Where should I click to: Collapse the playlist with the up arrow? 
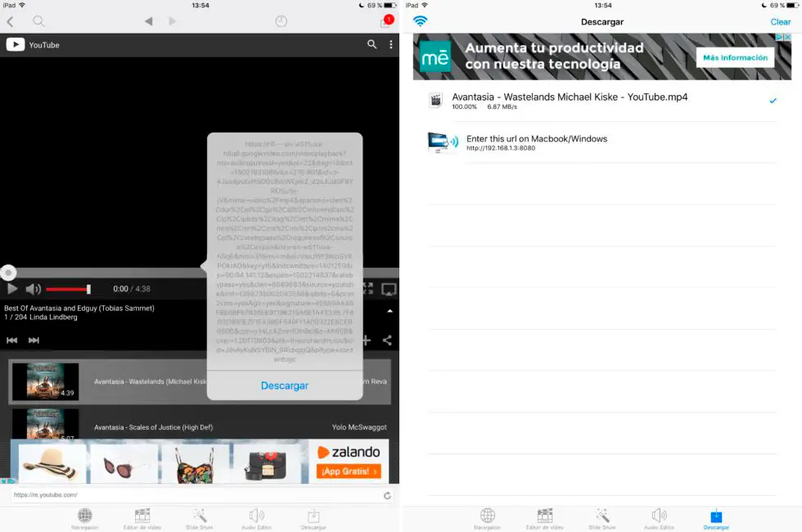tap(390, 311)
